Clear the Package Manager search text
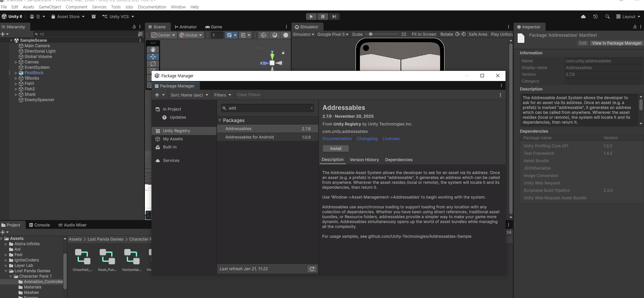The width and height of the screenshot is (644, 298). (x=312, y=108)
